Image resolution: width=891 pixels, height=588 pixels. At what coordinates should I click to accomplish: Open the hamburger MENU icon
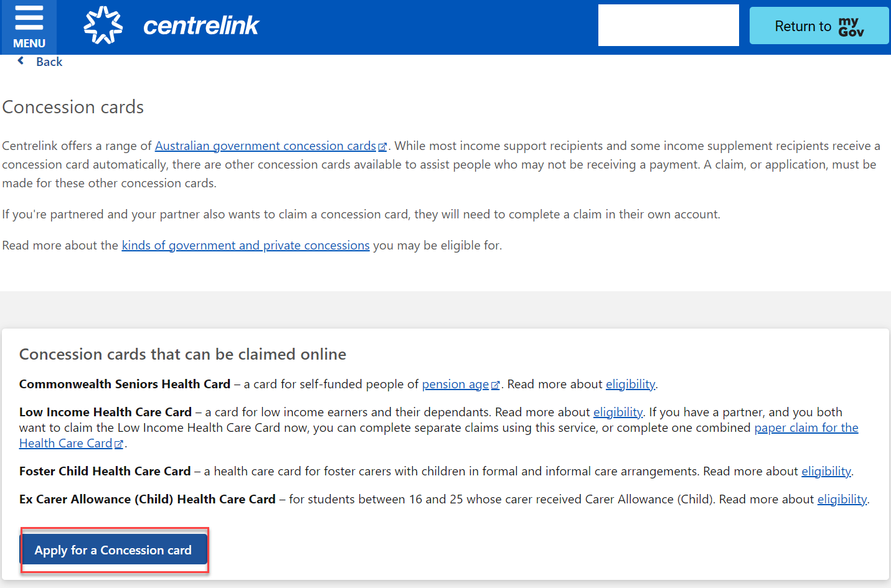[29, 20]
